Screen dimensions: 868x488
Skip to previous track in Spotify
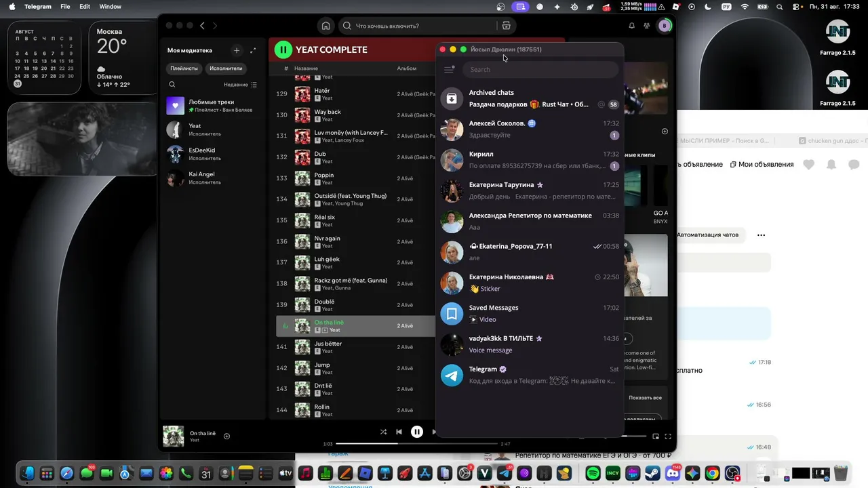(x=399, y=432)
